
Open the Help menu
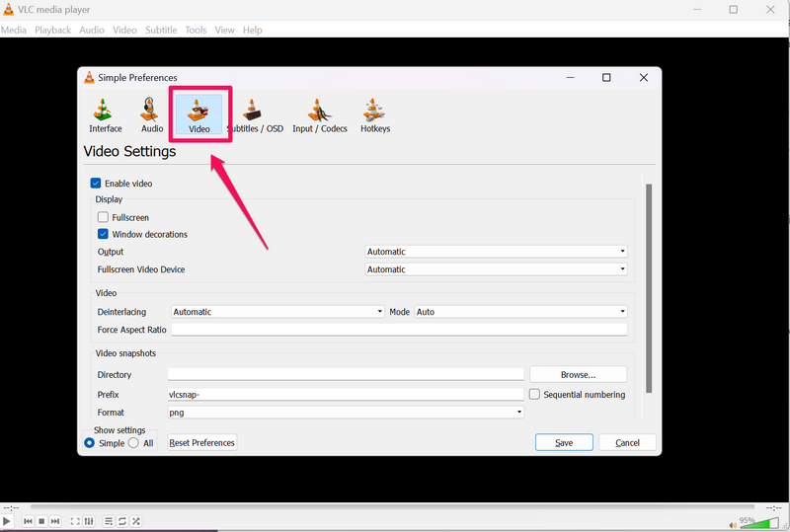[x=253, y=30]
